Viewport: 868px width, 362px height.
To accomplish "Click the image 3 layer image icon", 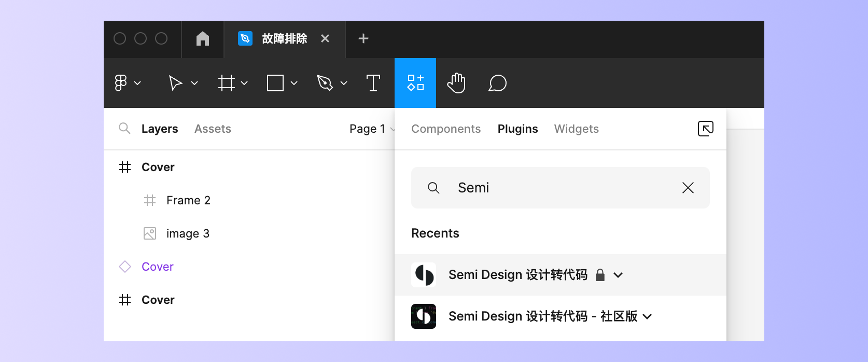I will pyautogui.click(x=150, y=233).
